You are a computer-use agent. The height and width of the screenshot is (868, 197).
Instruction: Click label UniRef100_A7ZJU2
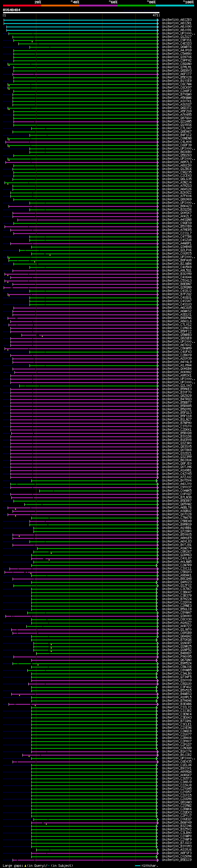coord(177,477)
